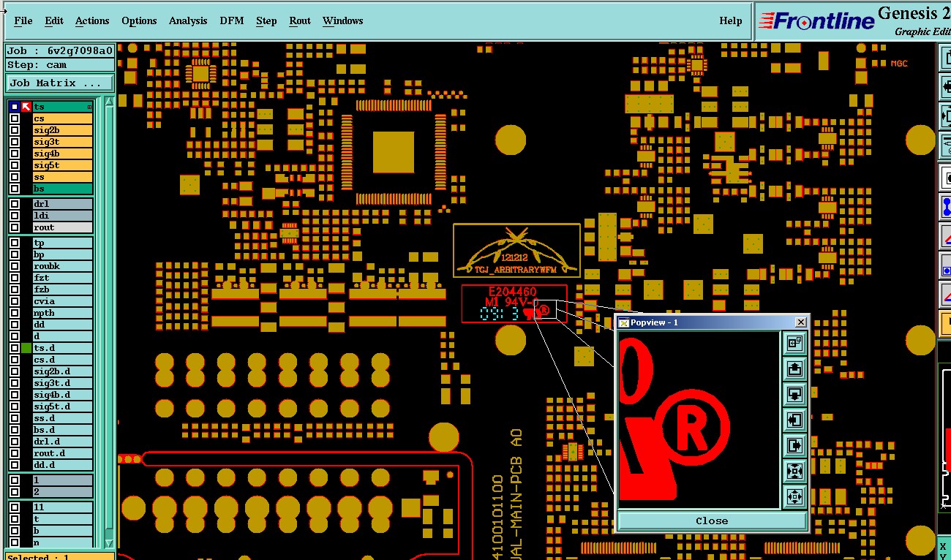The width and height of the screenshot is (951, 560).
Task: Toggle the rout layer checkbox
Action: pyautogui.click(x=15, y=227)
